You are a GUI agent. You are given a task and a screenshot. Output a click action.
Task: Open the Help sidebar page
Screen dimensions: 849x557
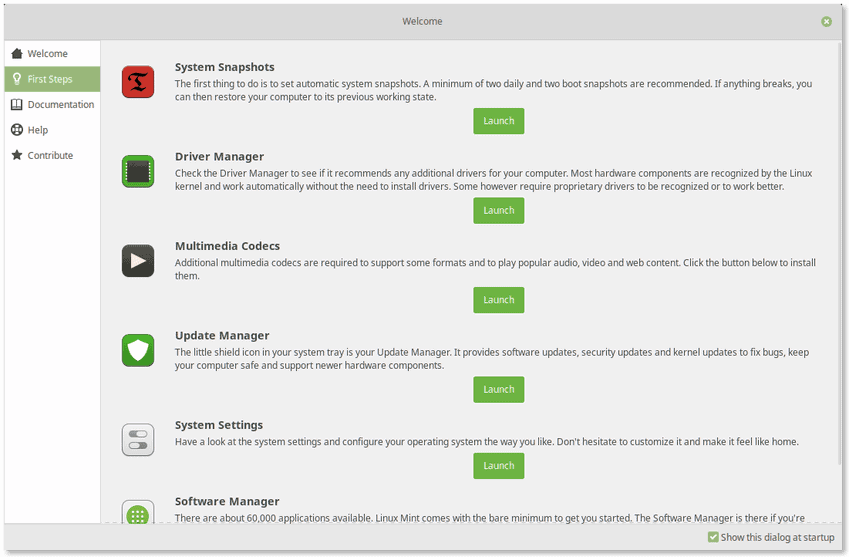pos(53,129)
